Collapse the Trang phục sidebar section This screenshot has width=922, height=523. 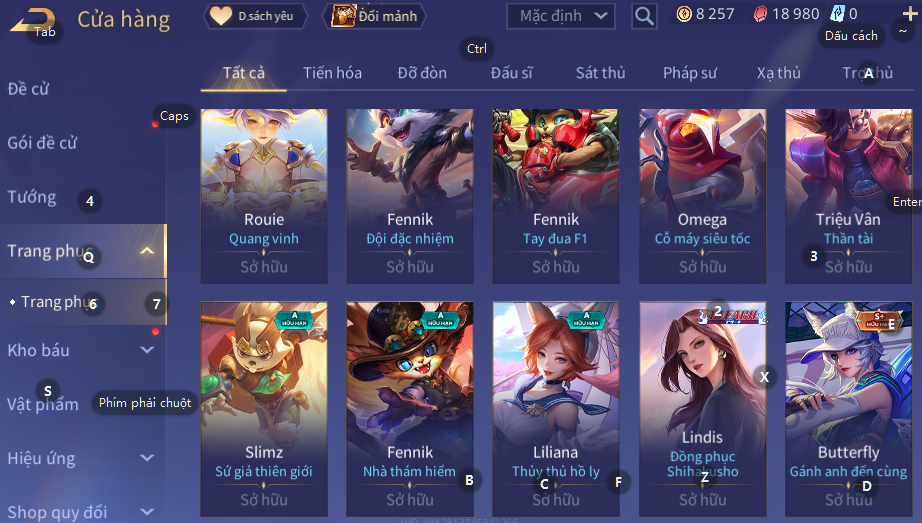coord(147,251)
